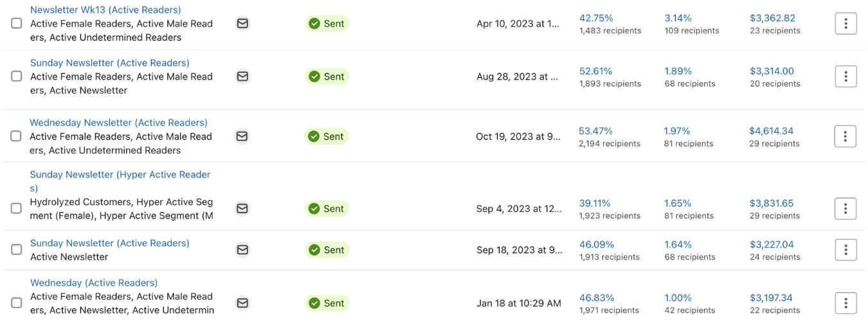Open Sunday Newsletter (Hyper Active Readers) campaign link
The image size is (868, 321).
click(120, 181)
